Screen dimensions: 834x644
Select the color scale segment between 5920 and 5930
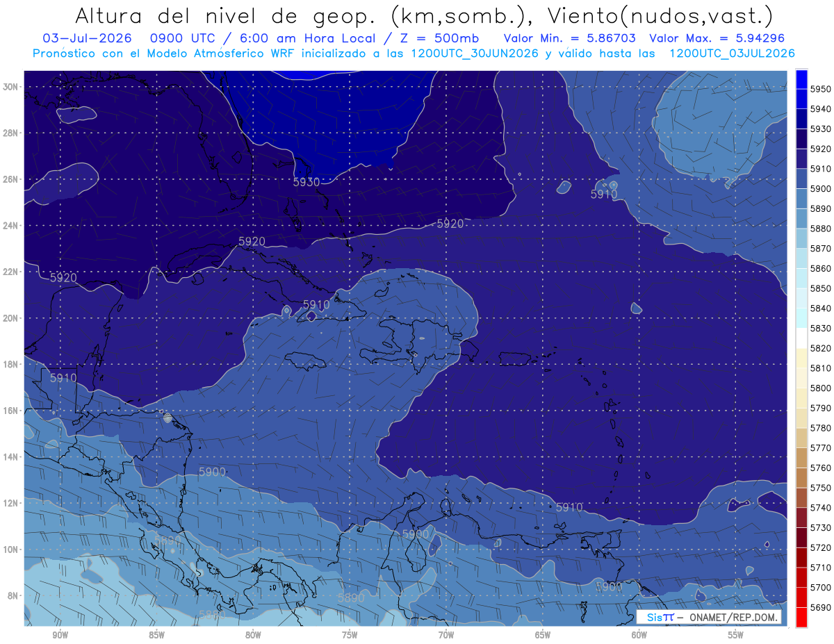tap(801, 139)
